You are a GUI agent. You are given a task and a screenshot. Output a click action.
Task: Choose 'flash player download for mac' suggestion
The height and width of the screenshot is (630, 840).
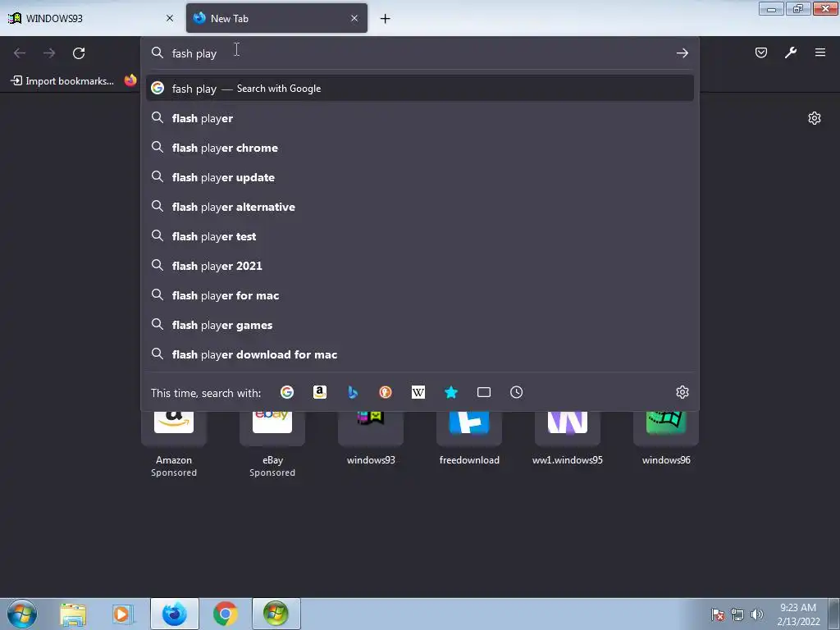coord(420,354)
